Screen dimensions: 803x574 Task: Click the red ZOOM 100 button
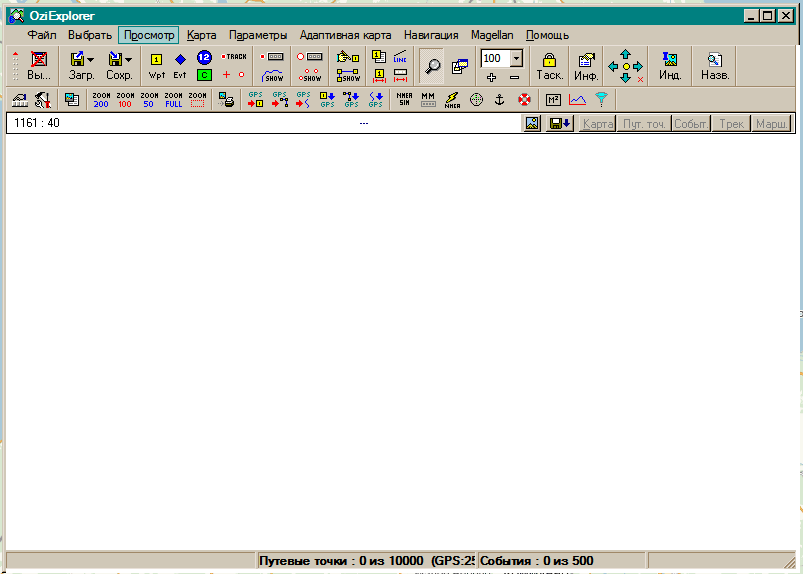(125, 100)
